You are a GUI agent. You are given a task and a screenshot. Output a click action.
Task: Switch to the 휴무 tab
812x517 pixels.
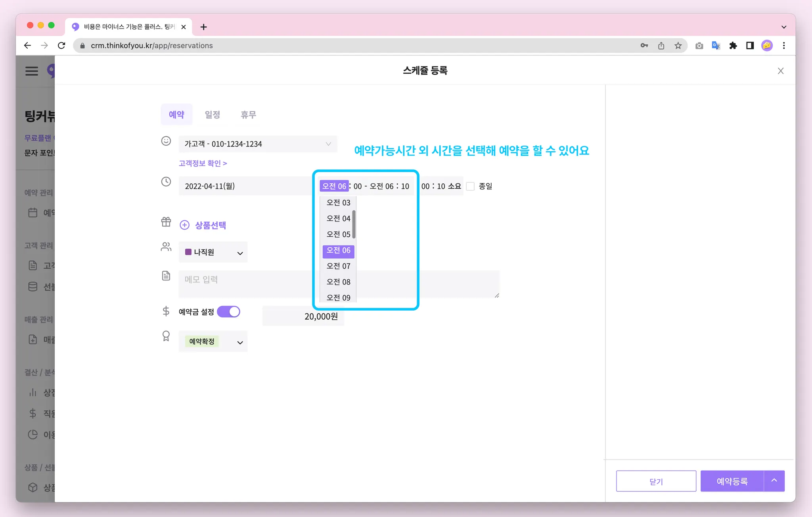click(248, 114)
